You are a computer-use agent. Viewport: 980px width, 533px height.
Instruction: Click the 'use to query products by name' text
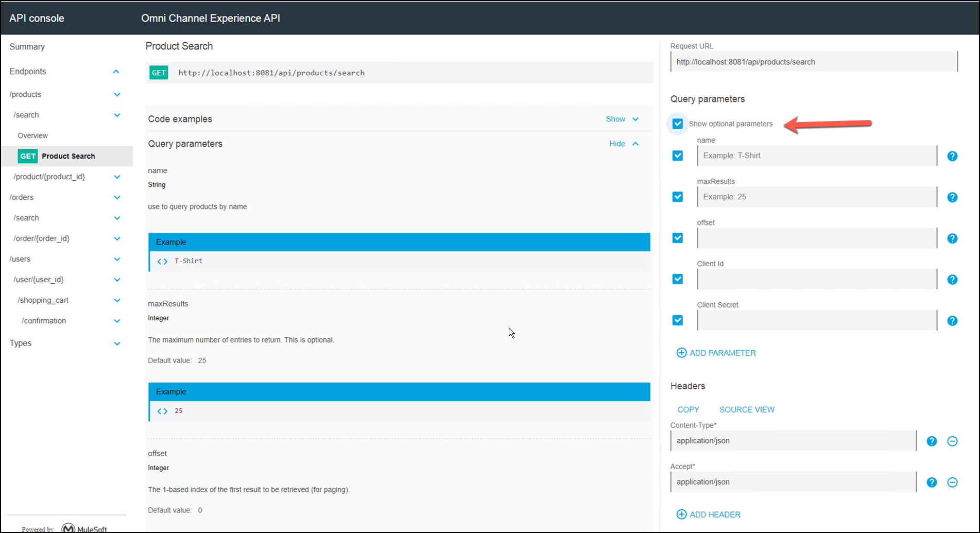197,207
